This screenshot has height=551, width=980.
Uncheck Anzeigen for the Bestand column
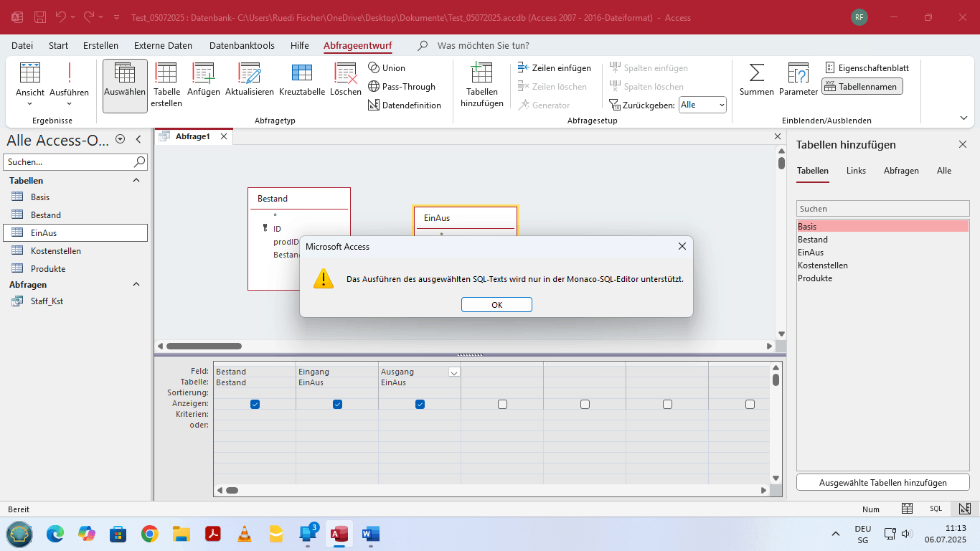[255, 405]
